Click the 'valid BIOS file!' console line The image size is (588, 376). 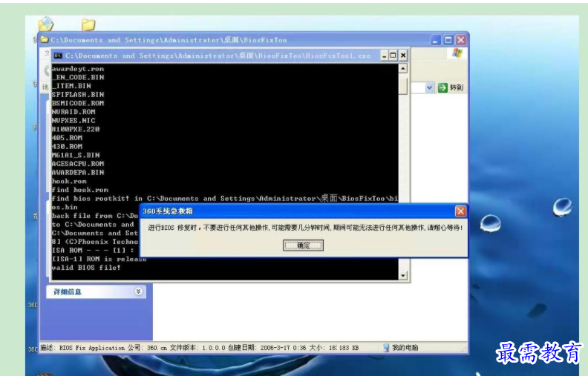(x=86, y=268)
